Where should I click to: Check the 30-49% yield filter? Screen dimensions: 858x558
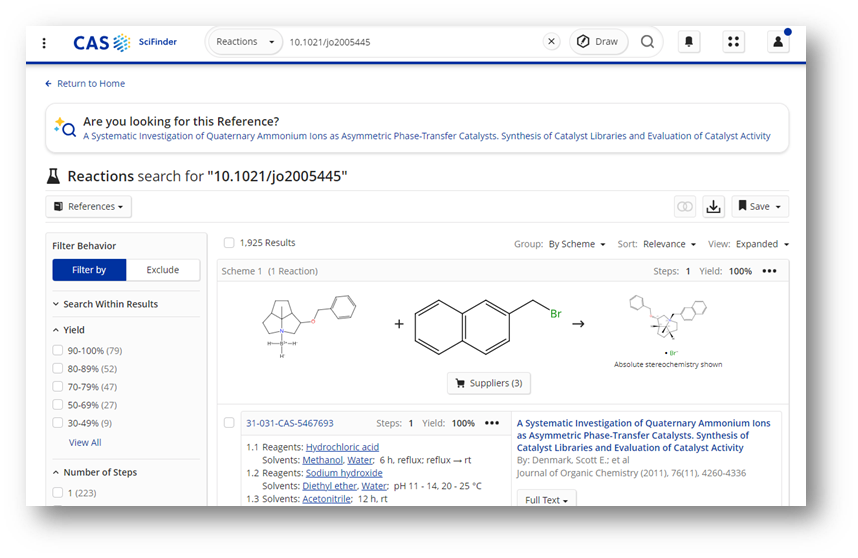57,422
